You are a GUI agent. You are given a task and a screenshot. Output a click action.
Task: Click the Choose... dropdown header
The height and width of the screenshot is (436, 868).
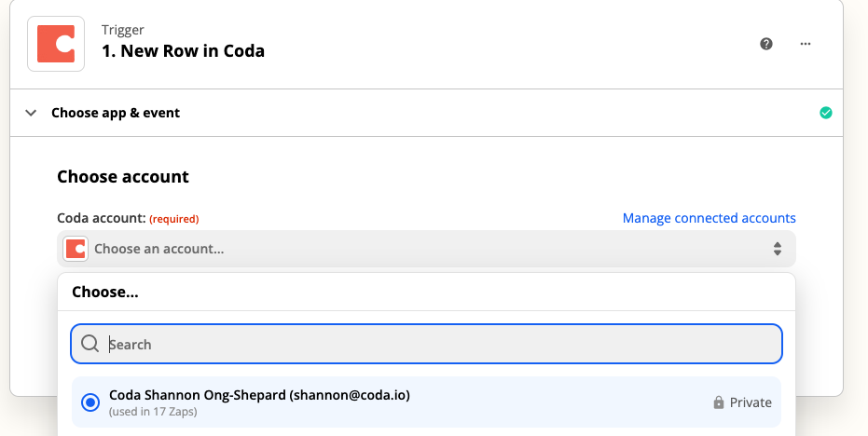105,292
